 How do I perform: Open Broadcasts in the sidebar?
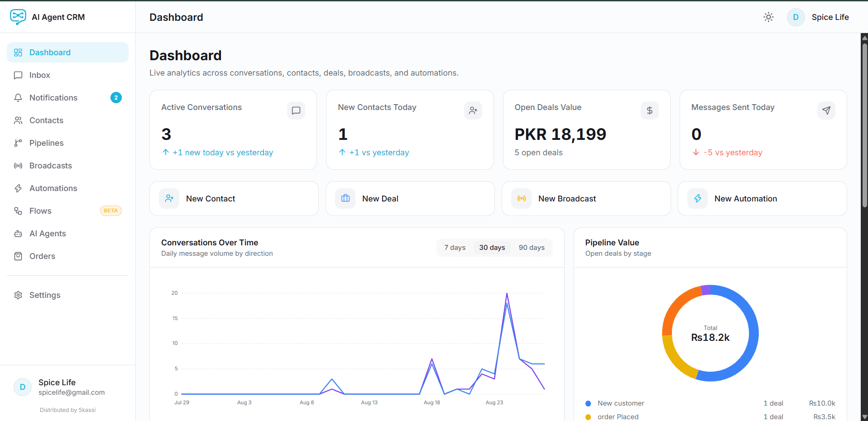coord(68,166)
